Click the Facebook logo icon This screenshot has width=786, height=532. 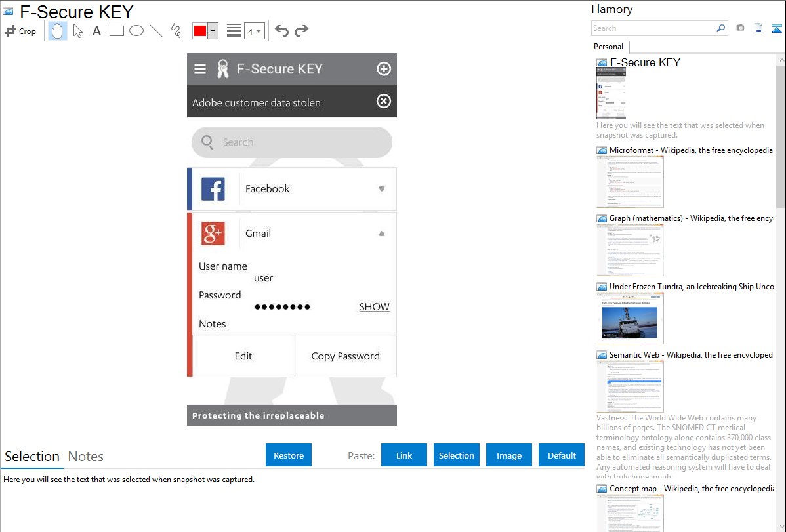click(x=213, y=189)
